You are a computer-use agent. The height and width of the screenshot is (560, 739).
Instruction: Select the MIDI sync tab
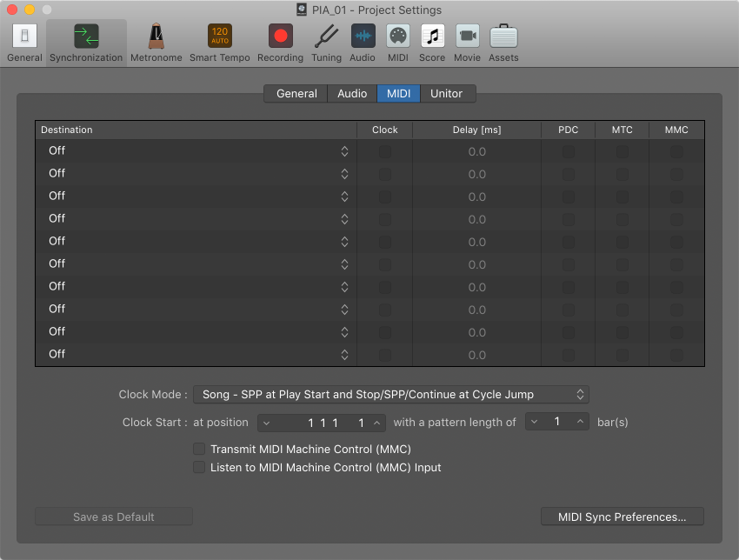point(399,93)
